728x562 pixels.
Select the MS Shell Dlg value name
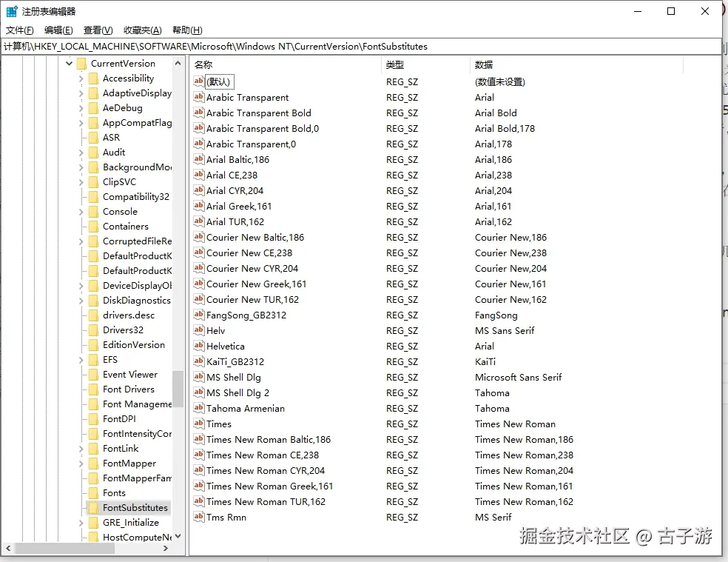tap(234, 377)
